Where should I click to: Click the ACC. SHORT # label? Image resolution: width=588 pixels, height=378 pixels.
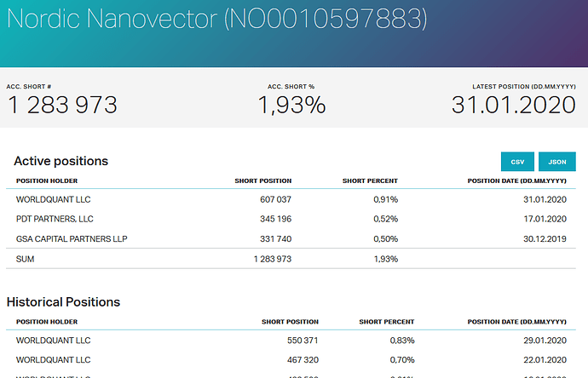click(29, 87)
